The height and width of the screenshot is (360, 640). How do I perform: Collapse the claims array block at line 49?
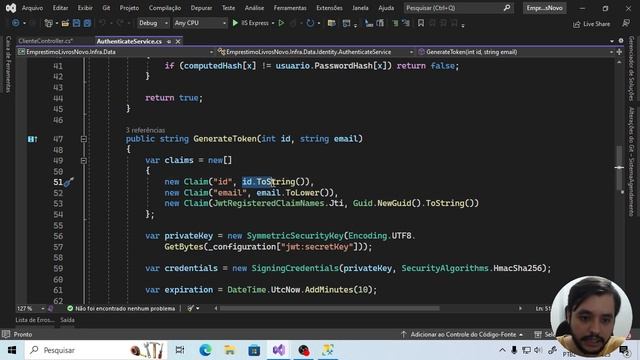pyautogui.click(x=84, y=161)
